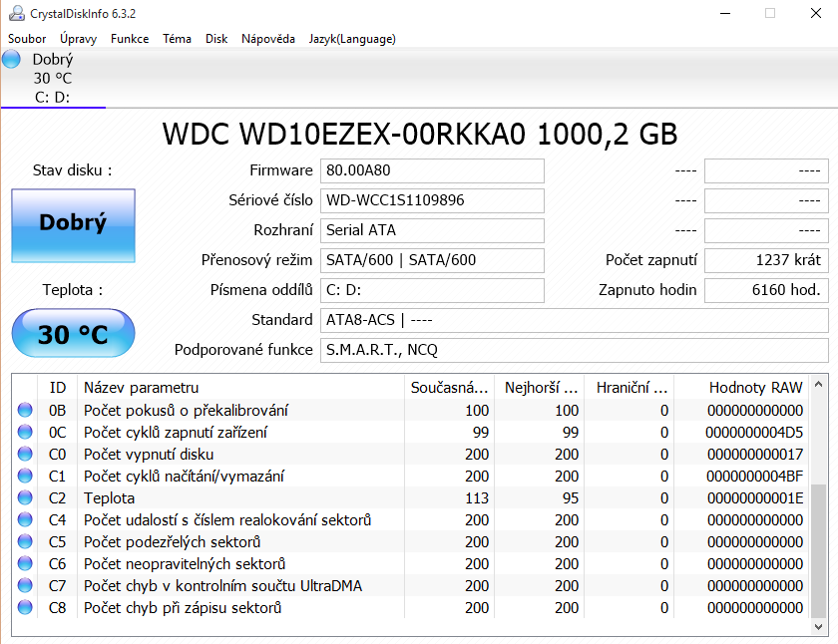Click status orb for row C8 chyb při zápisu
The image size is (838, 644).
coord(25,607)
